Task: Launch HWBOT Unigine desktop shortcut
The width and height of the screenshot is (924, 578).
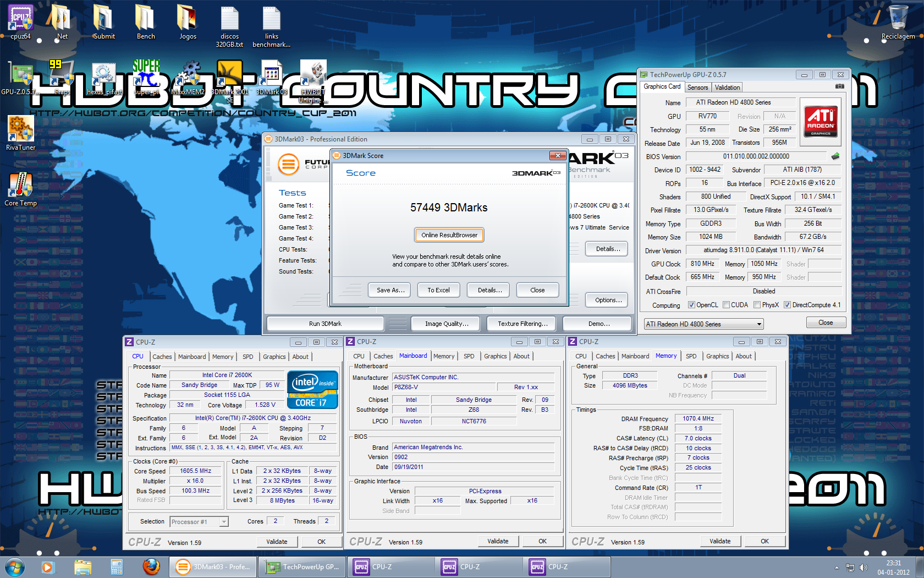Action: (312, 81)
